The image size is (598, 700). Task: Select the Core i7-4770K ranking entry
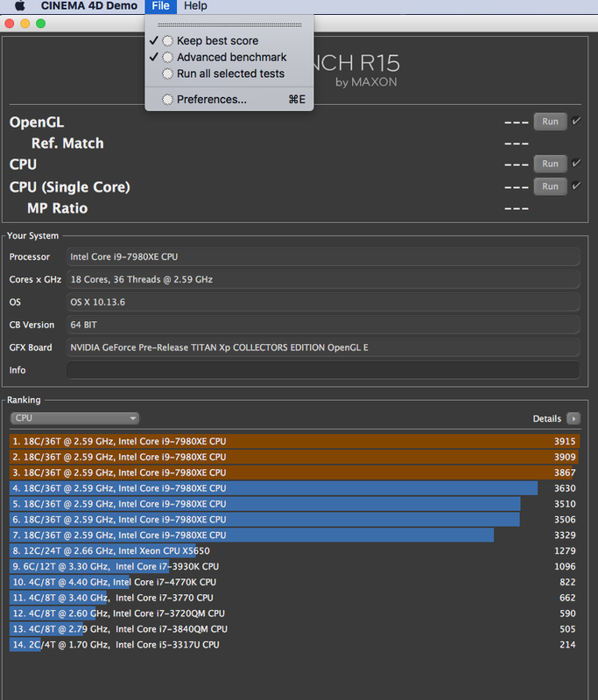click(x=294, y=582)
